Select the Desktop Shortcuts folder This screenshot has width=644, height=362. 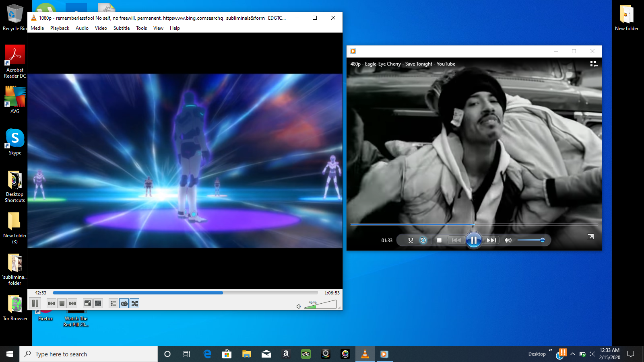click(15, 186)
